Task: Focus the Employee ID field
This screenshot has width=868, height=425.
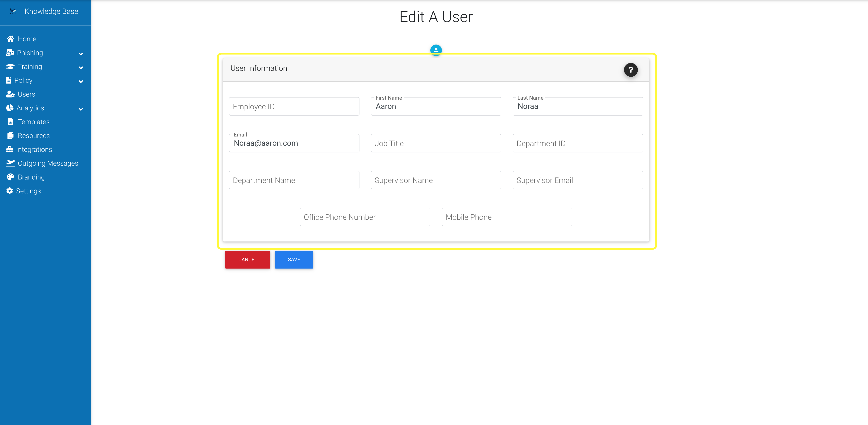Action: (294, 106)
